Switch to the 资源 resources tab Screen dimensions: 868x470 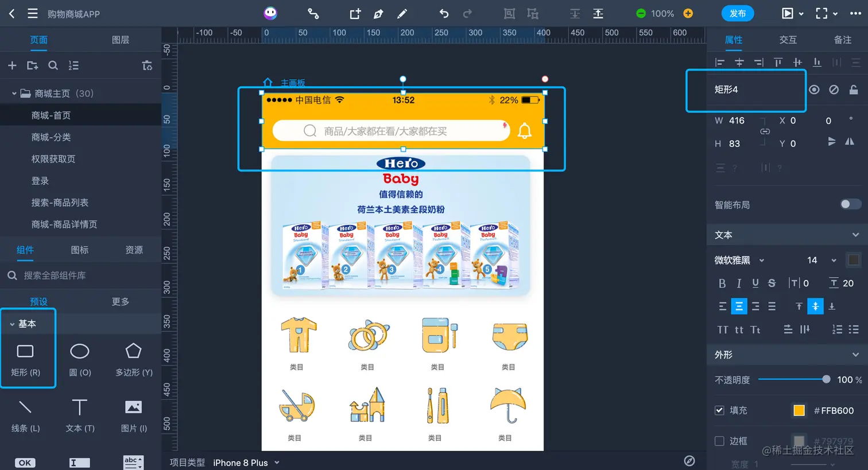(134, 250)
